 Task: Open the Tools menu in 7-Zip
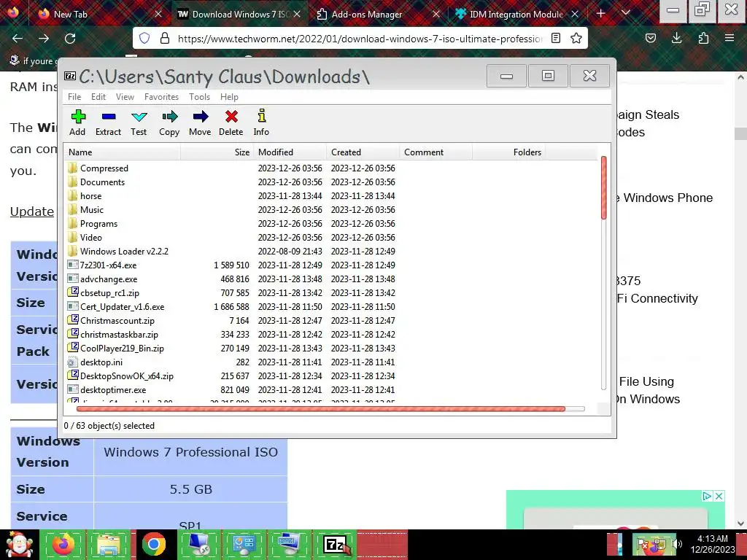pos(199,97)
